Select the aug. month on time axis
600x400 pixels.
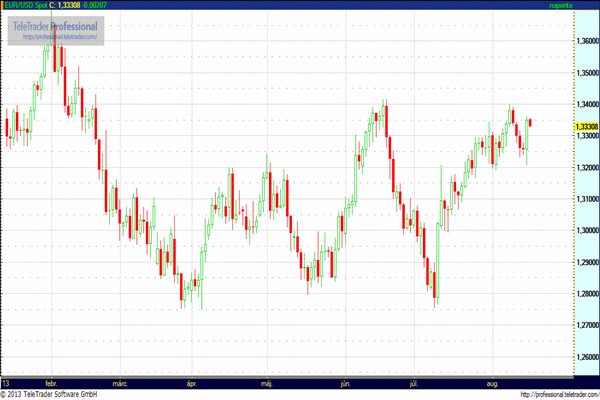tap(491, 383)
